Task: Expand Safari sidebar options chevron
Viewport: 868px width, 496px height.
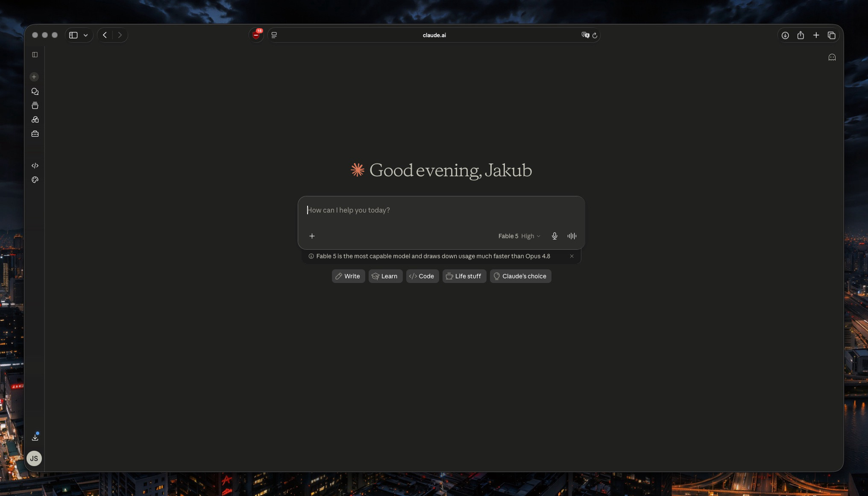Action: pos(85,35)
